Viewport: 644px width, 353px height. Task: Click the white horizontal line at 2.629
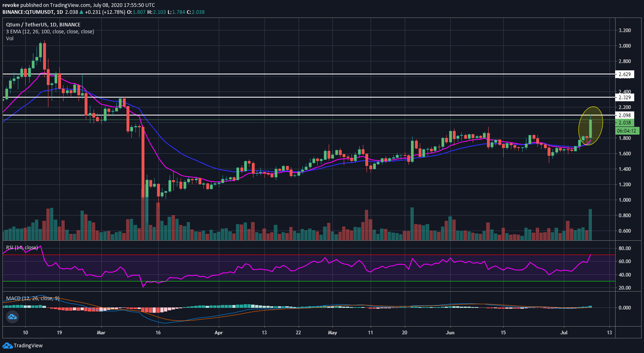tap(309, 74)
